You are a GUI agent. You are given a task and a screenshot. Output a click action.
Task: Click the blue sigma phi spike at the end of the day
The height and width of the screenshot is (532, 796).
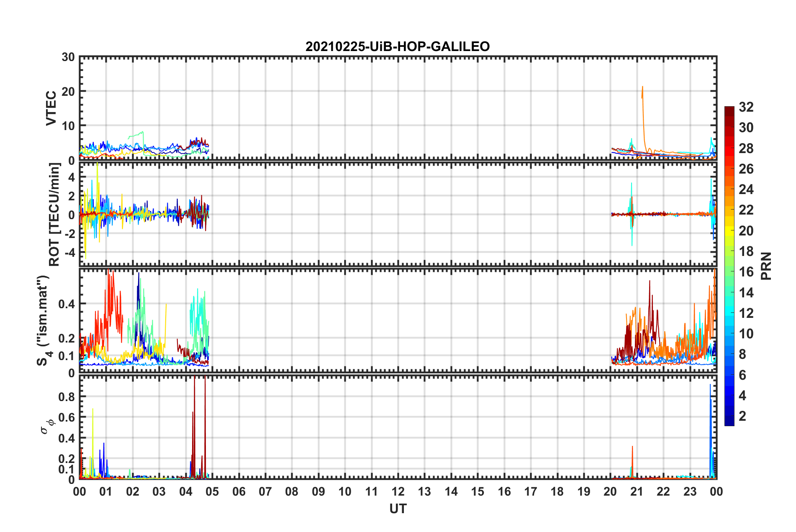coord(711,431)
